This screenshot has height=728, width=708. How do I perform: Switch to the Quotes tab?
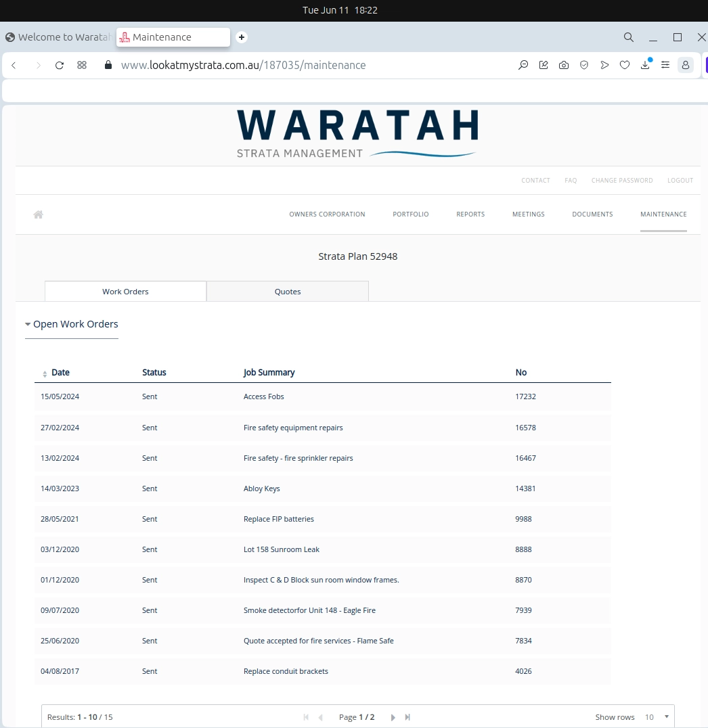(x=288, y=292)
